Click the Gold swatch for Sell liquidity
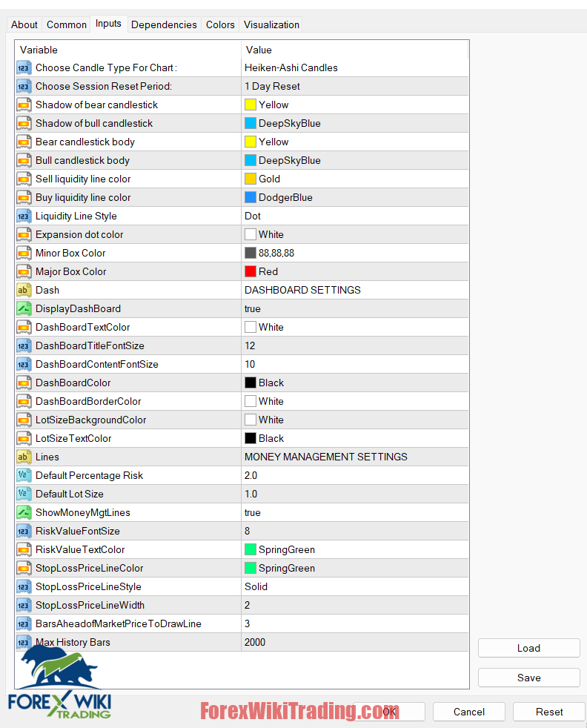Image resolution: width=587 pixels, height=728 pixels. tap(251, 179)
